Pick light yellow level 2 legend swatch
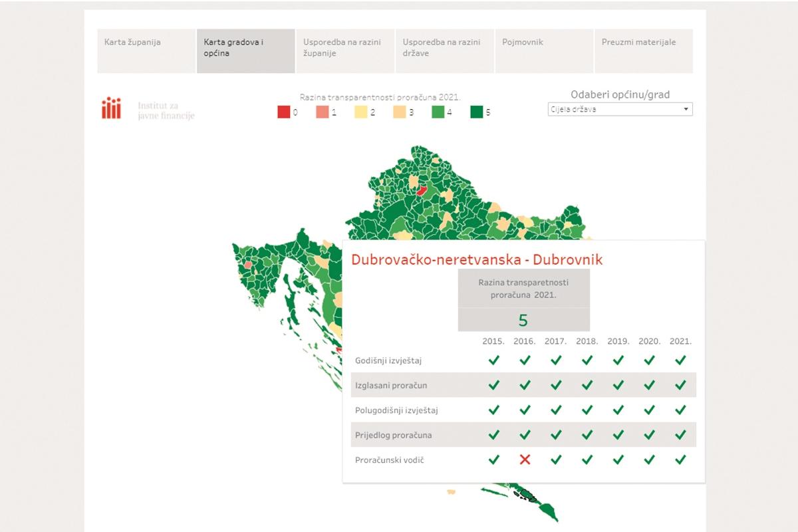The height and width of the screenshot is (532, 798). (360, 112)
